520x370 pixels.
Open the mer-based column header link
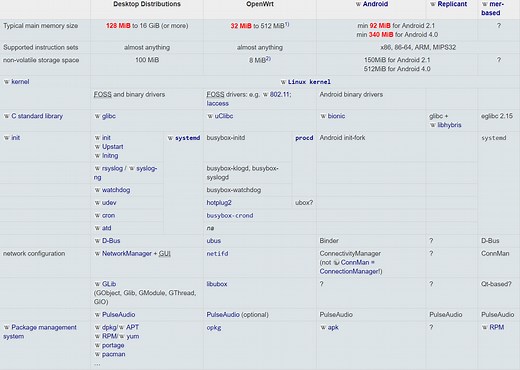click(493, 8)
